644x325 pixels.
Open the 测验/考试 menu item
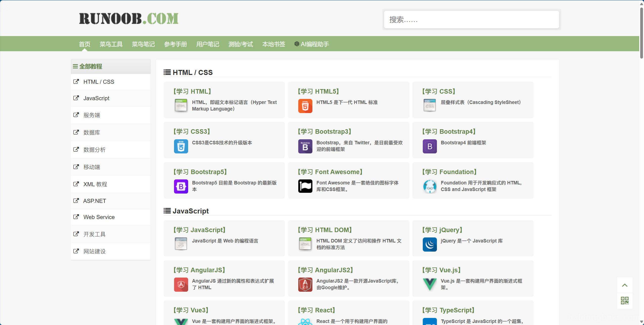(241, 44)
